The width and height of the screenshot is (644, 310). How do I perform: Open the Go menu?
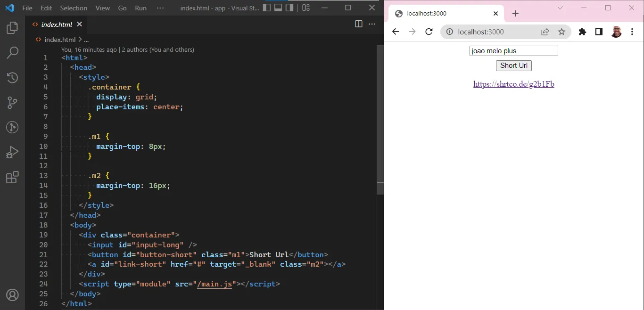(122, 8)
